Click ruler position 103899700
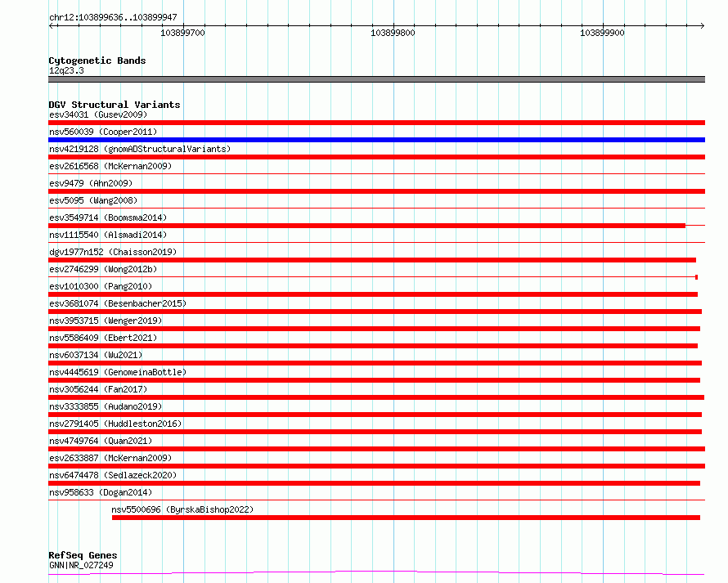The width and height of the screenshot is (728, 583). click(183, 33)
